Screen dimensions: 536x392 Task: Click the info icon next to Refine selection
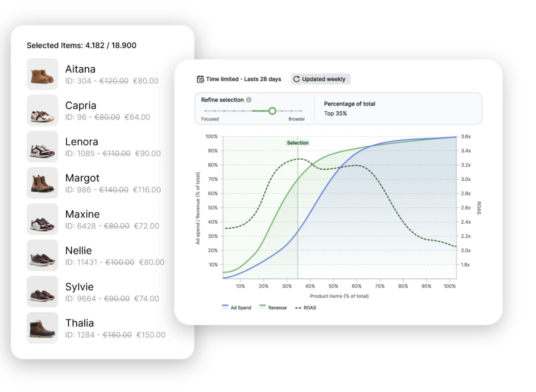click(x=249, y=100)
